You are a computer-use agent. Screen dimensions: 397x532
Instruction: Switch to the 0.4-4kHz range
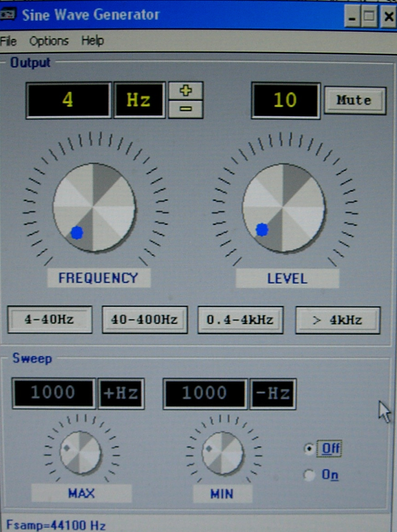coord(240,320)
